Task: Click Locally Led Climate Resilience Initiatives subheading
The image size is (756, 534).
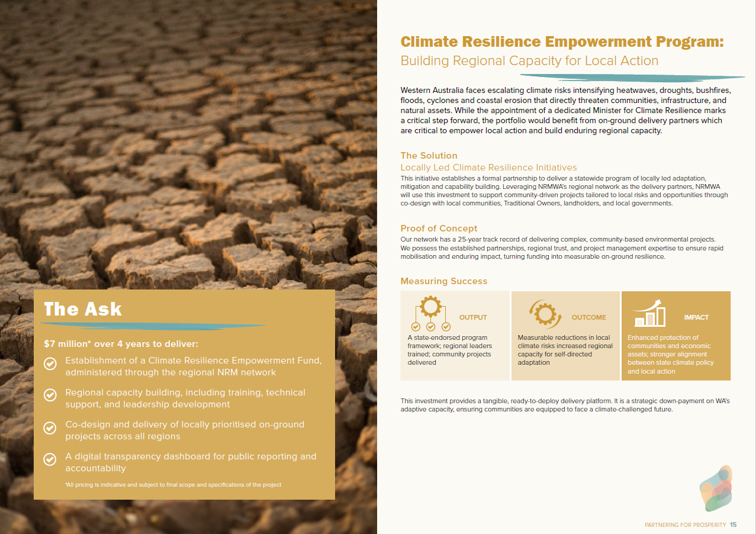Action: pos(488,168)
